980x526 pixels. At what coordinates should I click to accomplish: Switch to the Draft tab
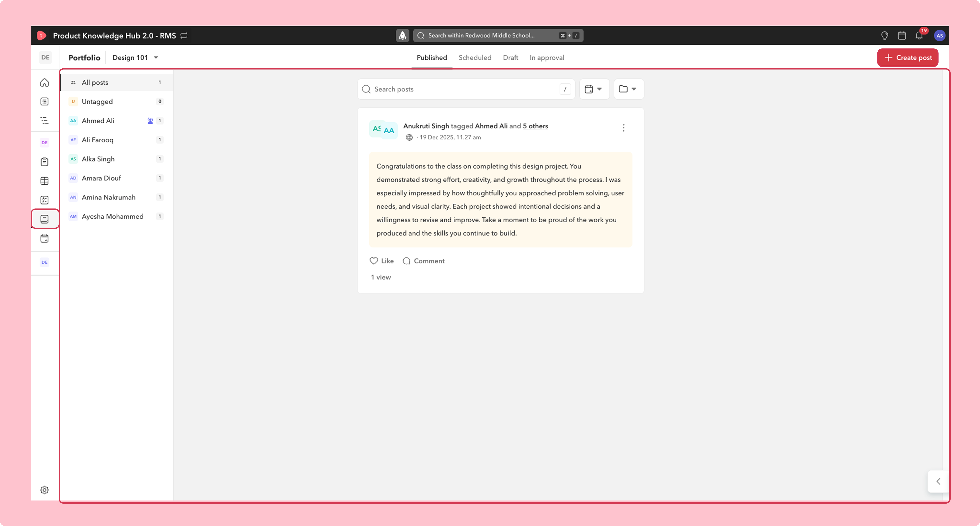pyautogui.click(x=511, y=57)
